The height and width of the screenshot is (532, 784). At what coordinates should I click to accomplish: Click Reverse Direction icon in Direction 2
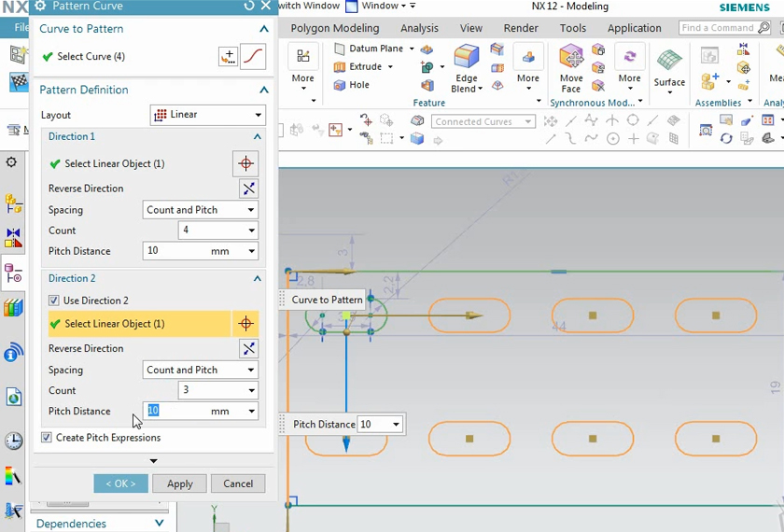coord(248,348)
